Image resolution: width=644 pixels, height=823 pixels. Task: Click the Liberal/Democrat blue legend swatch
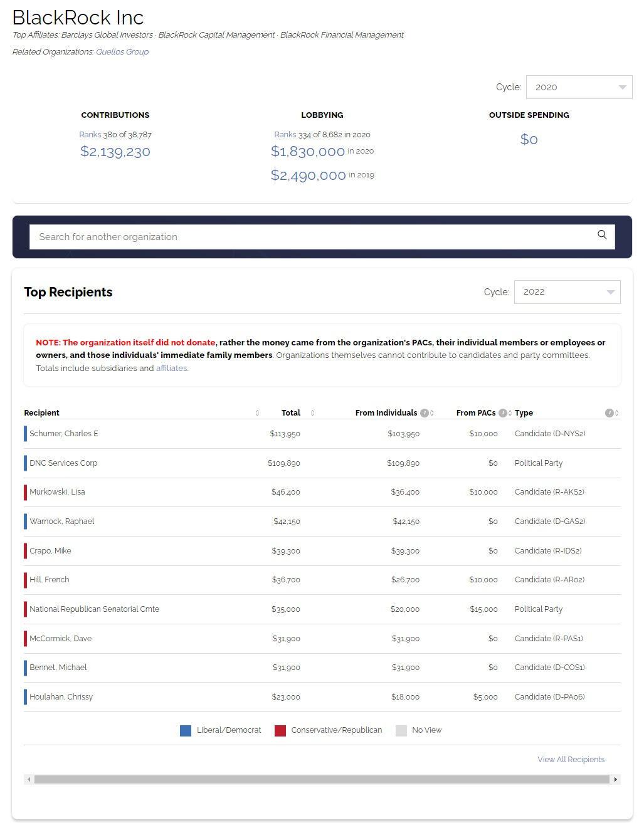tap(186, 731)
